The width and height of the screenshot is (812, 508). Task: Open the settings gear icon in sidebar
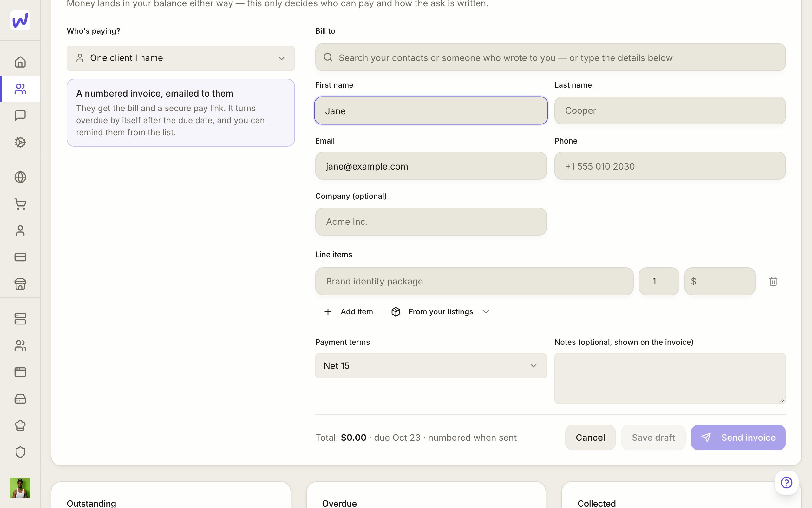pos(20,142)
